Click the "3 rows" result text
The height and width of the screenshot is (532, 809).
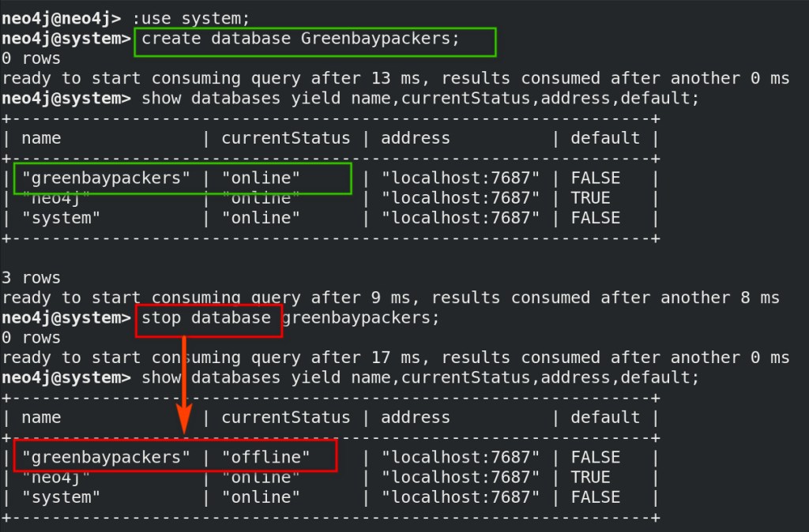[31, 278]
